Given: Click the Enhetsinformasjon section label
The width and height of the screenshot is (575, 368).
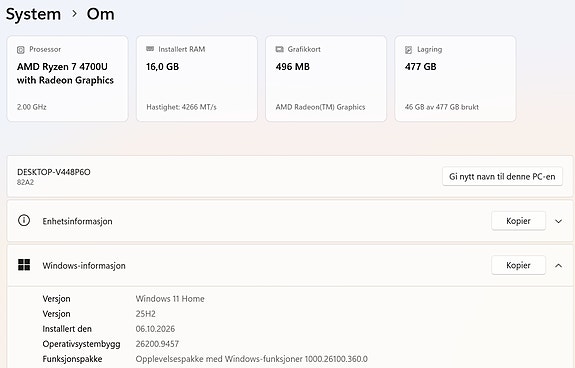Looking at the screenshot, I should tap(77, 221).
